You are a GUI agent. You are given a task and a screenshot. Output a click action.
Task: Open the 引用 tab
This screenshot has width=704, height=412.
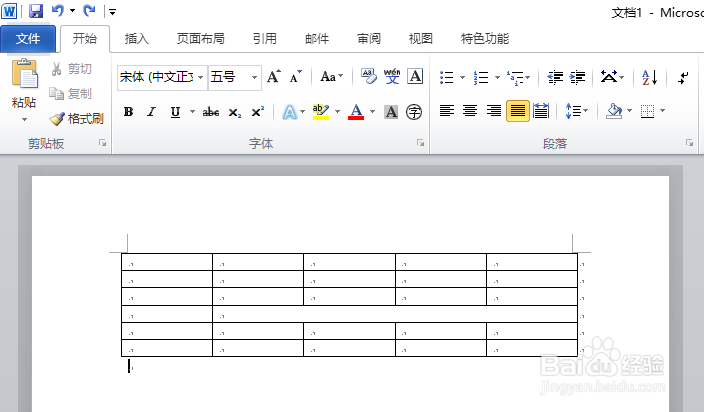(x=265, y=39)
